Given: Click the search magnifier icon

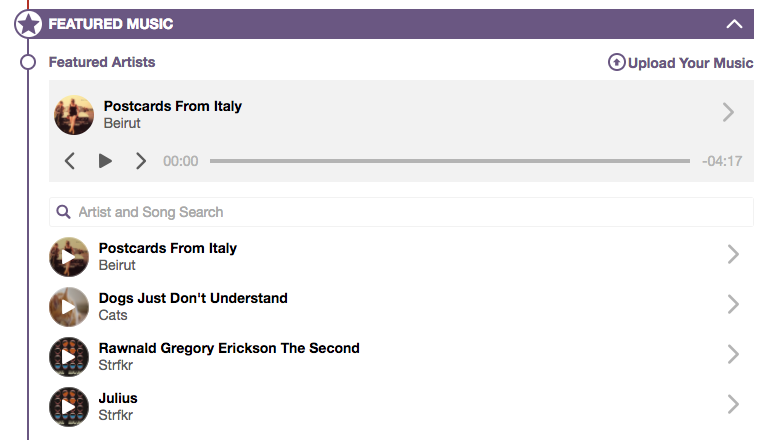Looking at the screenshot, I should pyautogui.click(x=64, y=212).
